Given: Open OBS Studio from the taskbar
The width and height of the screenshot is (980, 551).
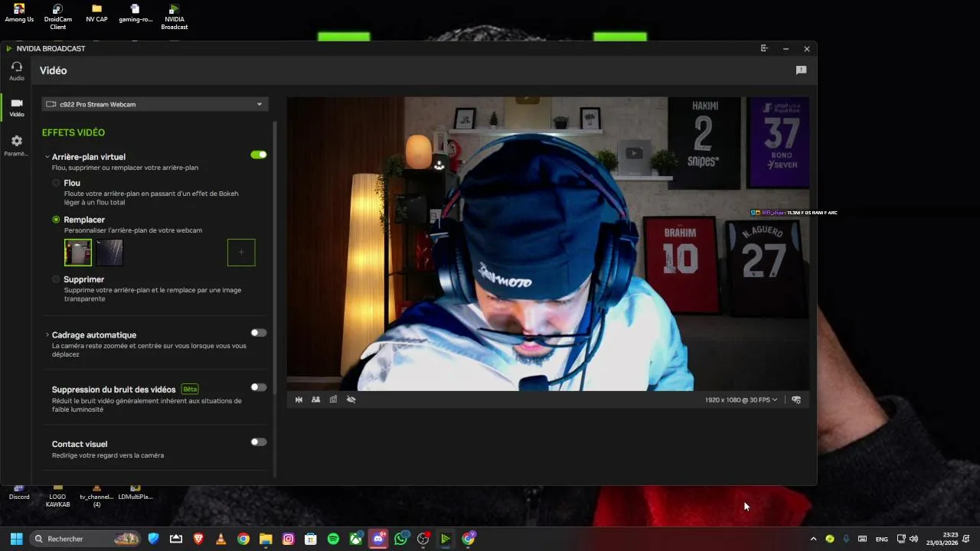Looking at the screenshot, I should (x=423, y=539).
